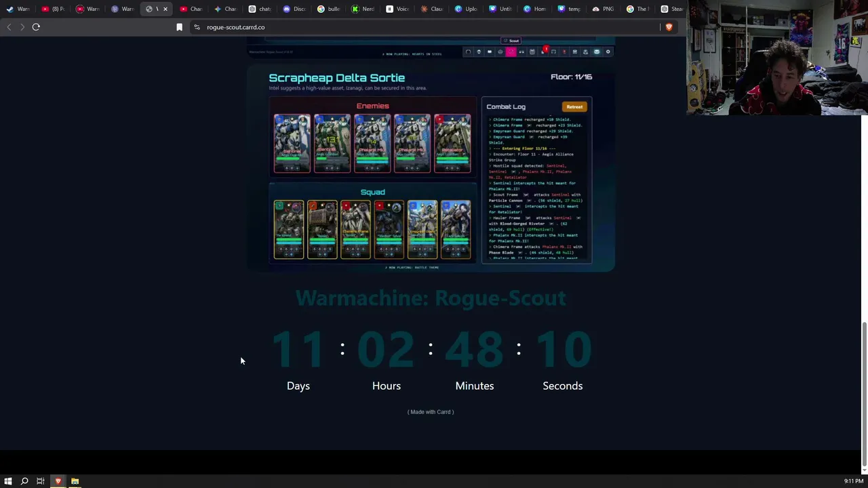
Task: Click the "NOW PLAYING: HEARTS IN STEEL" text
Action: click(412, 54)
